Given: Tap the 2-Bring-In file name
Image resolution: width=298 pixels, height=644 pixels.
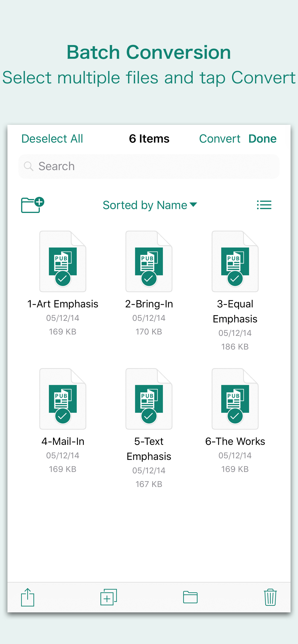Looking at the screenshot, I should pyautogui.click(x=149, y=304).
